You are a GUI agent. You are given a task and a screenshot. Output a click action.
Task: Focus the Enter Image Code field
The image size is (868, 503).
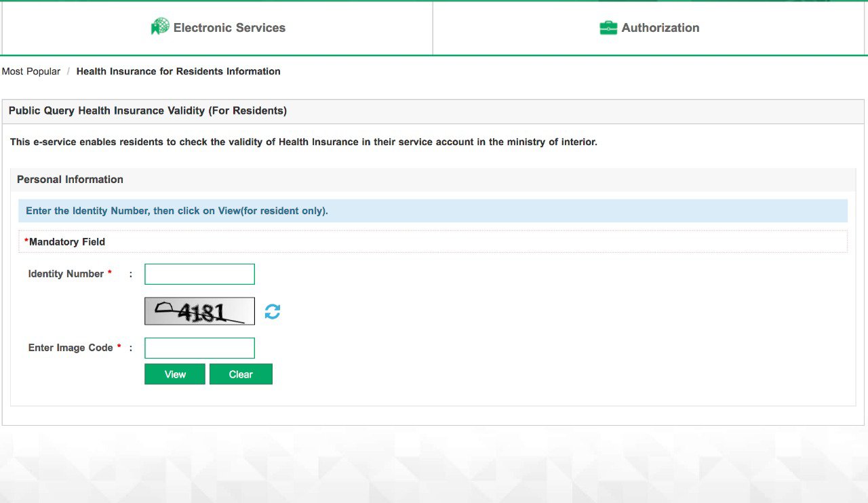tap(199, 348)
